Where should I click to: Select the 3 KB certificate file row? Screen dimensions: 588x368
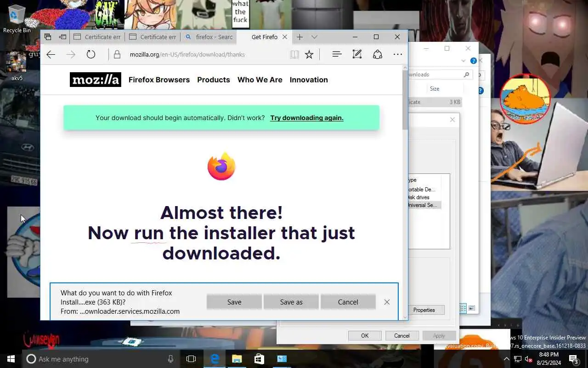[435, 102]
